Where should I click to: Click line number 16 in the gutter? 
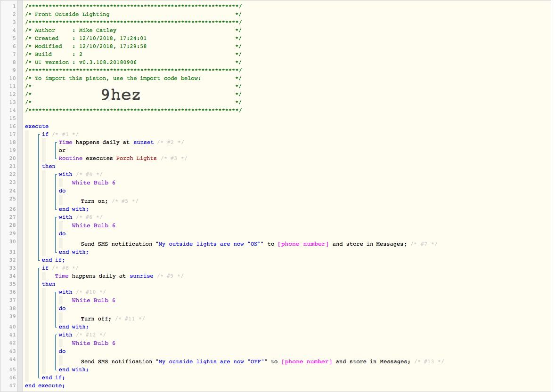tap(13, 126)
